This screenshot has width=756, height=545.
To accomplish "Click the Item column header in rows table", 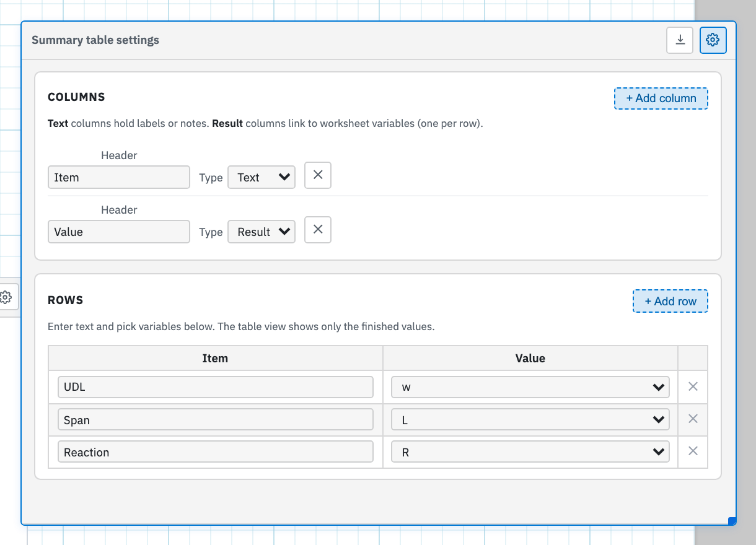I will coord(215,358).
